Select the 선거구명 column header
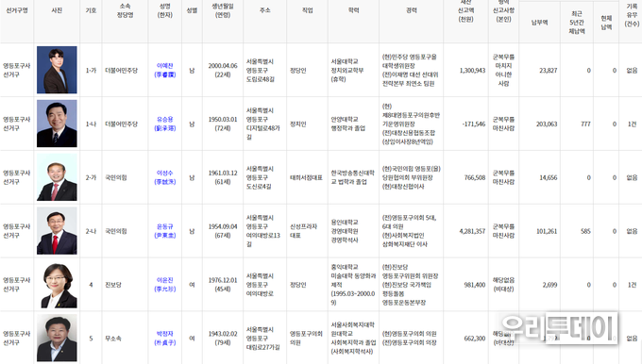Screen dimensions: 642x364 (17, 10)
